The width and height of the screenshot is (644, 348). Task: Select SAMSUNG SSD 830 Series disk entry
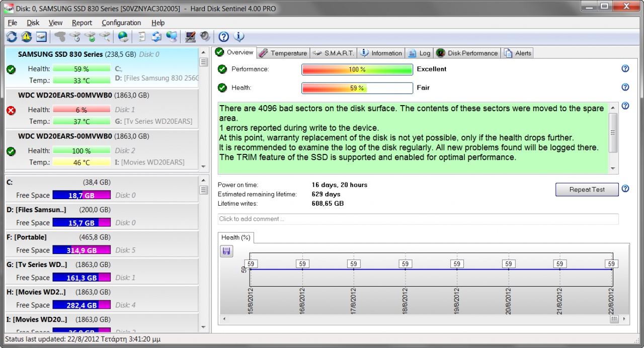coord(102,68)
